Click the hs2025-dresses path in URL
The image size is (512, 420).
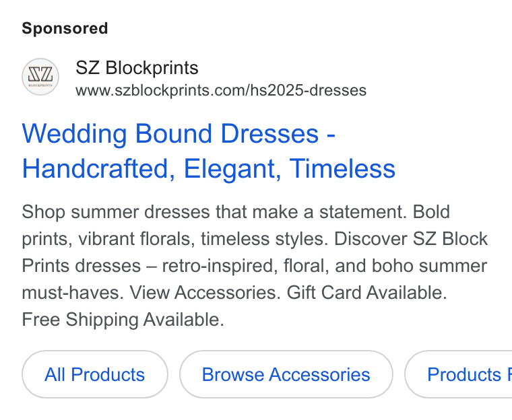tap(308, 90)
